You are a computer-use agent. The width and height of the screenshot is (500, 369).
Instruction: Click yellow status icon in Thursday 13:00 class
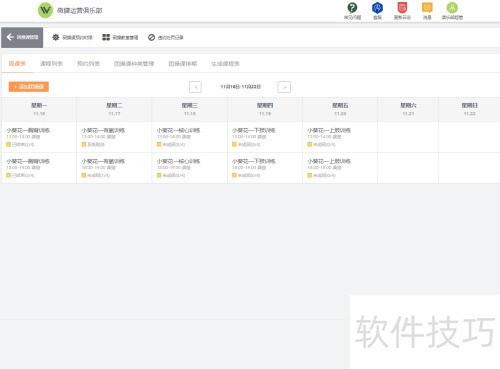234,144
